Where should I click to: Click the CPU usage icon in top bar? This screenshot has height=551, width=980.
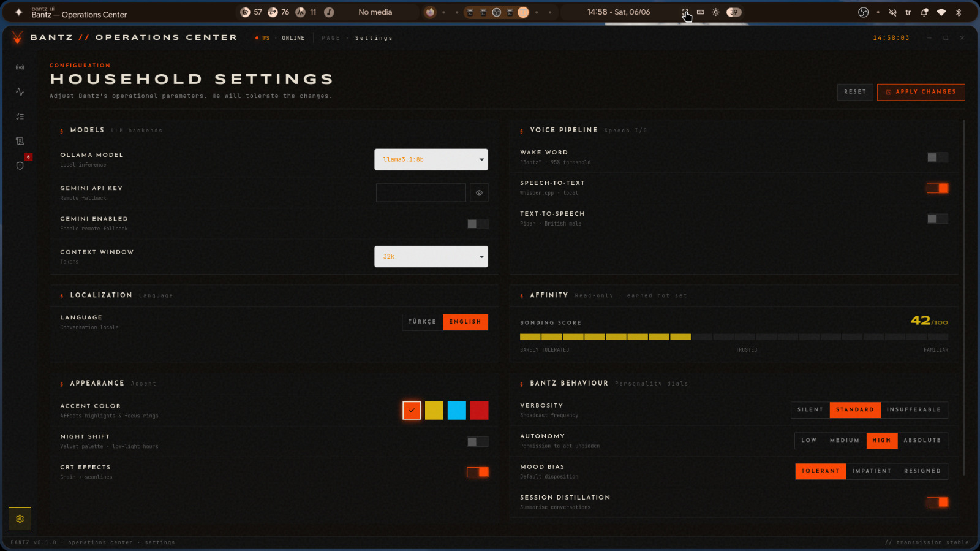[245, 12]
